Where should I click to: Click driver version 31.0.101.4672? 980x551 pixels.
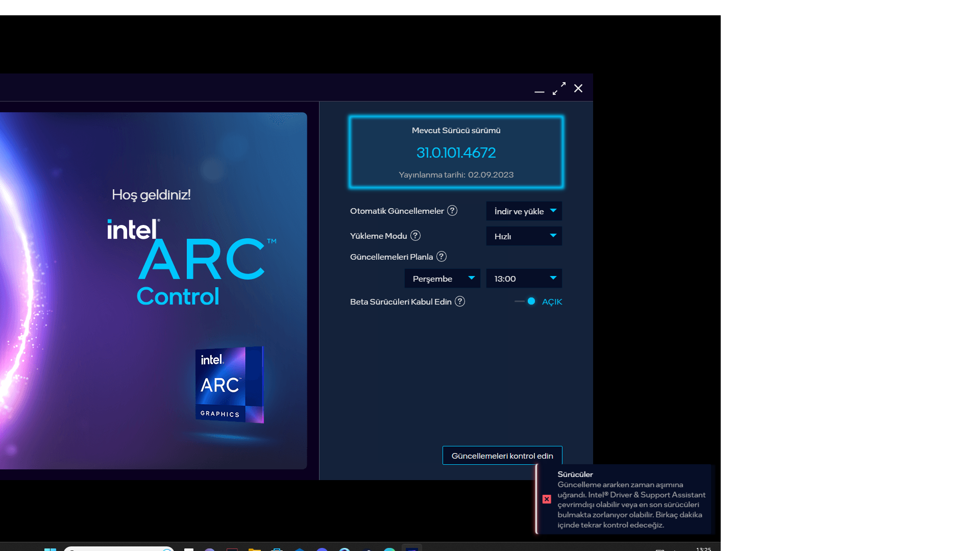(x=456, y=153)
